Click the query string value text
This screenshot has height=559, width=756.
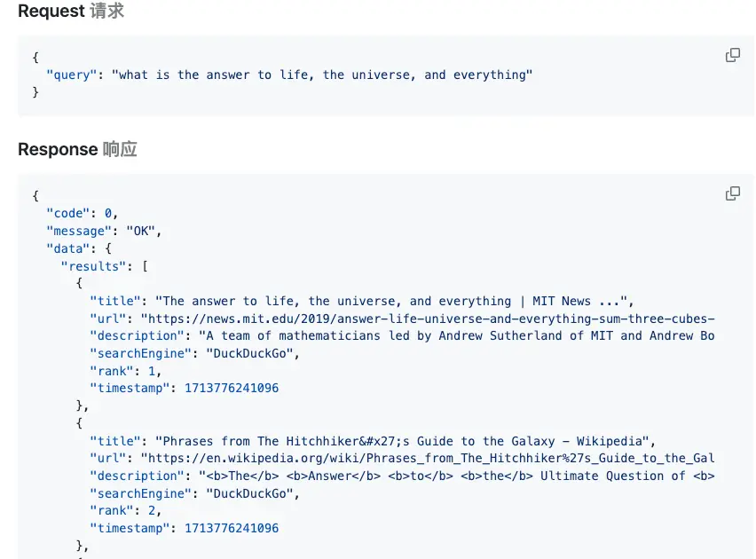coord(322,75)
